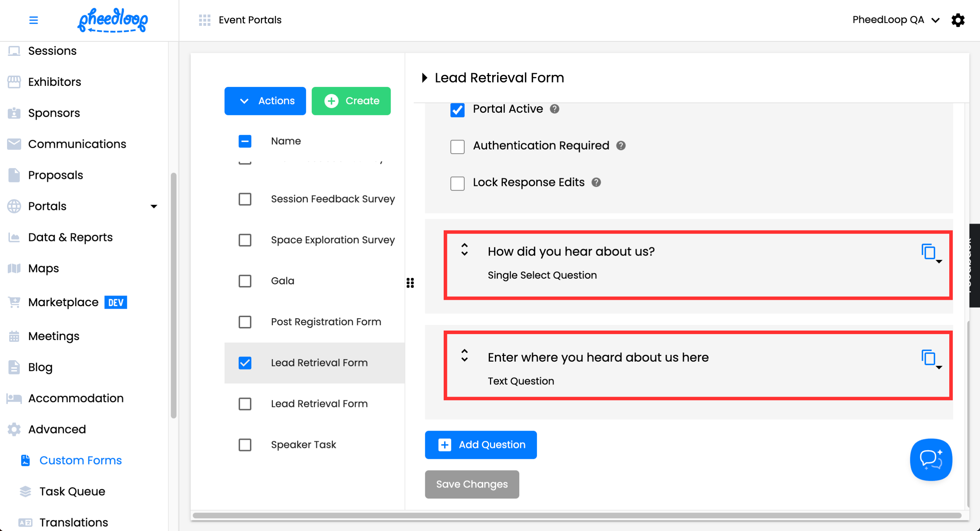The height and width of the screenshot is (531, 980).
Task: Expand the Lead Retrieval Form disclosure triangle
Action: pos(425,78)
